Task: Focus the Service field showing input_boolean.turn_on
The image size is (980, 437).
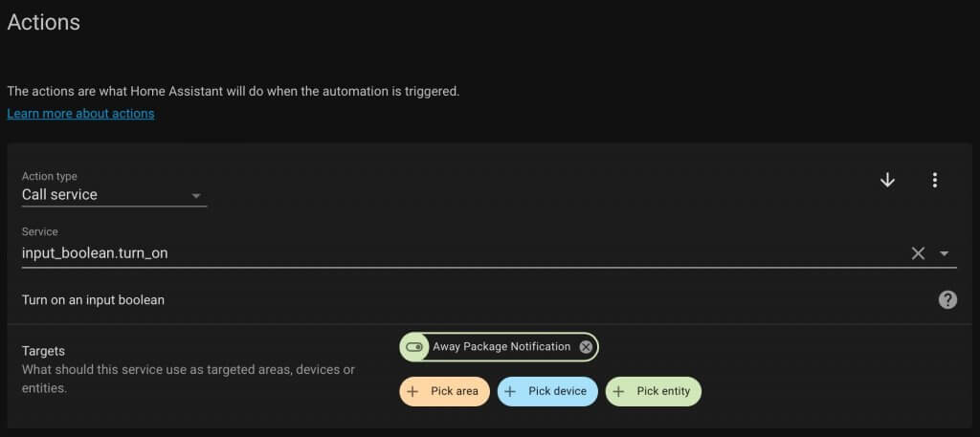Action: click(489, 253)
